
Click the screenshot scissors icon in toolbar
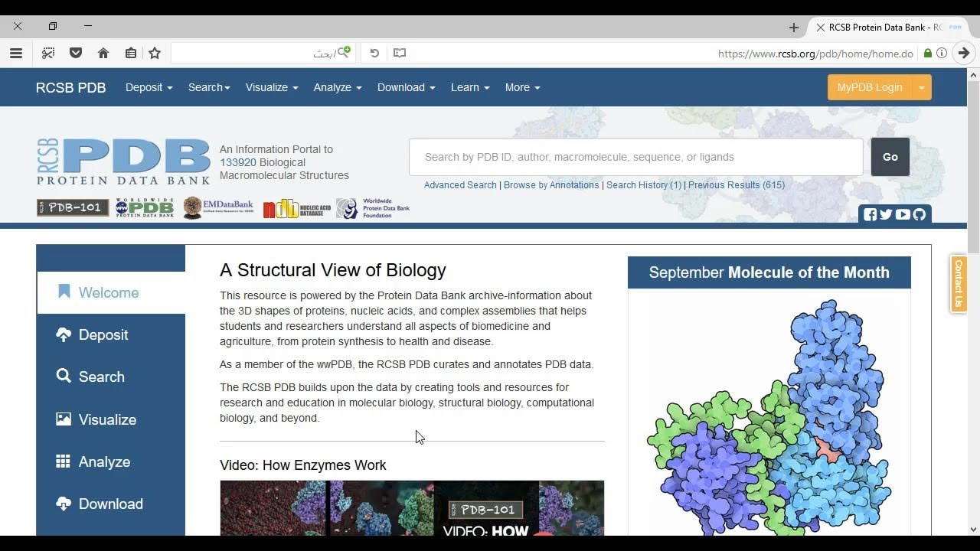(48, 53)
